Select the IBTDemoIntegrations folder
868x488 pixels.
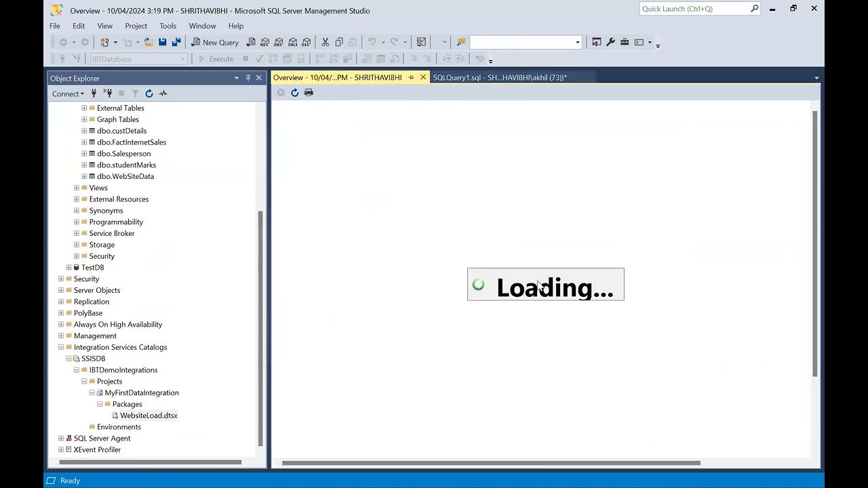click(x=123, y=370)
